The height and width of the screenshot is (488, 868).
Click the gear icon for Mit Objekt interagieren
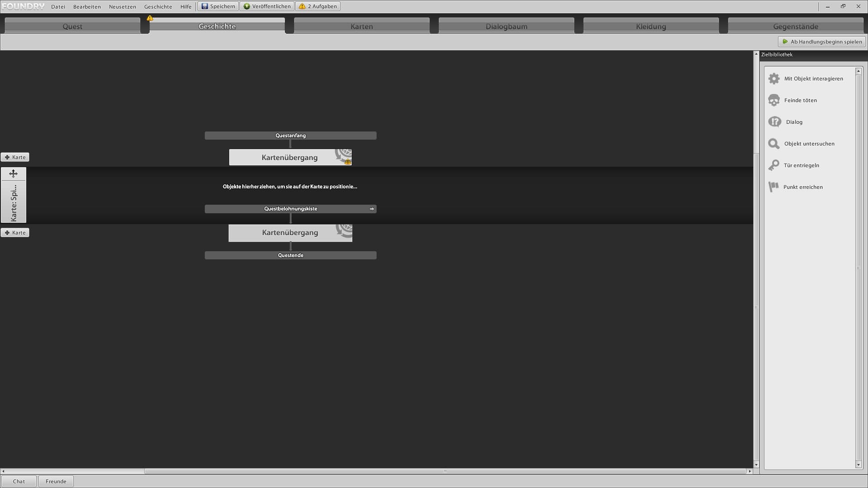774,79
